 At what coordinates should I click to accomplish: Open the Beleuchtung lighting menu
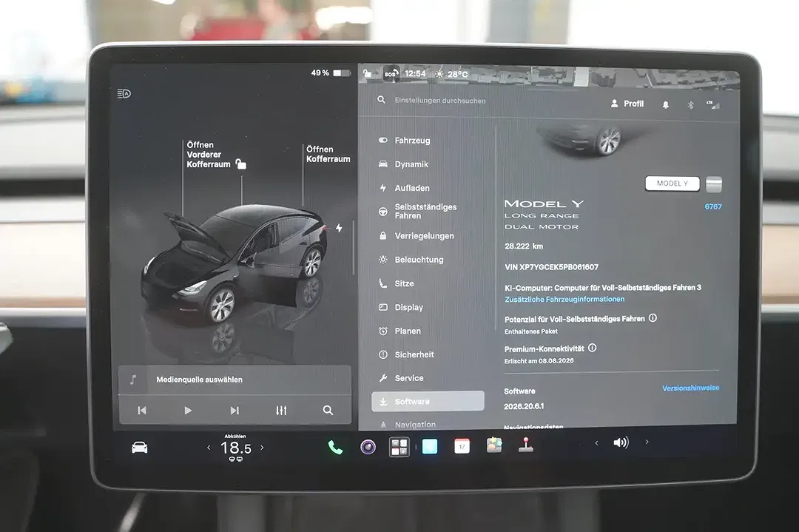tap(411, 260)
